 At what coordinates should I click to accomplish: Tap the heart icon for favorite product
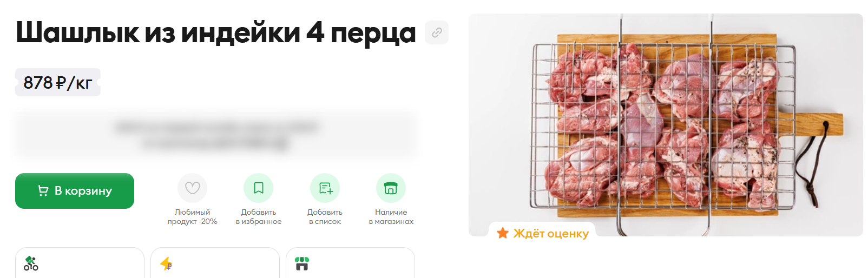pos(193,188)
